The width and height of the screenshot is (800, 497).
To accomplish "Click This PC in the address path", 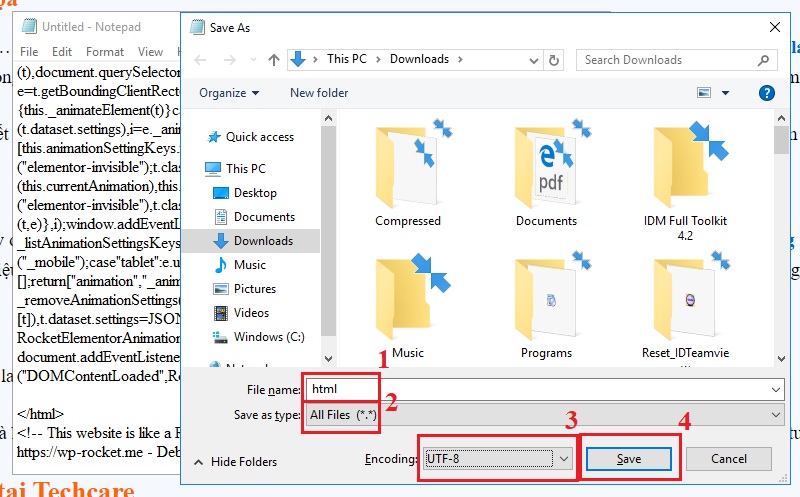I will [347, 59].
